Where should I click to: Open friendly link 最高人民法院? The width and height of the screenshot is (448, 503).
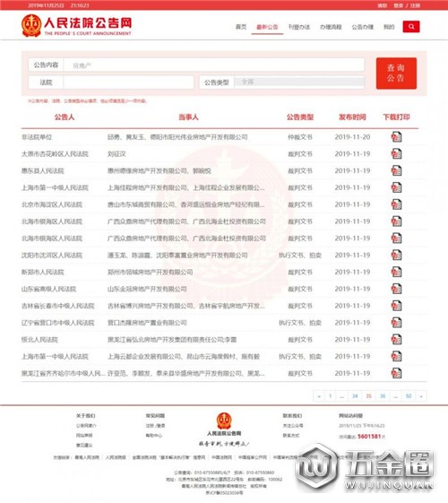[87, 457]
